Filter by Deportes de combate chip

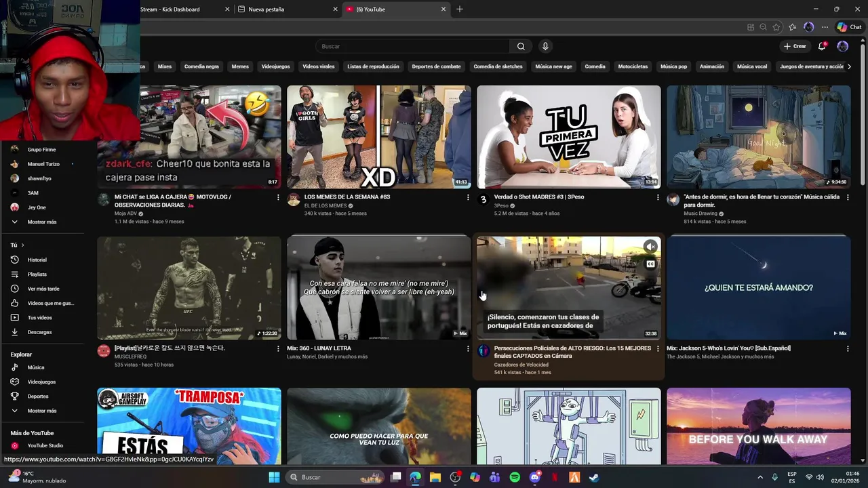436,66
